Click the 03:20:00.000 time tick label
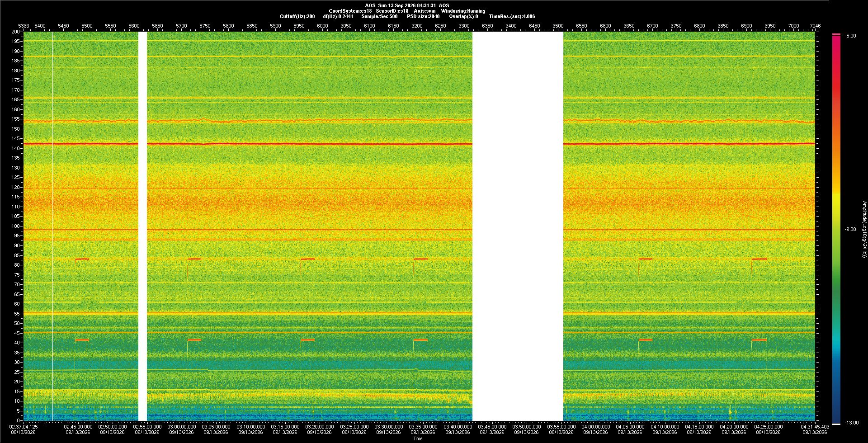Viewport: 868px width, 443px height. (x=320, y=426)
